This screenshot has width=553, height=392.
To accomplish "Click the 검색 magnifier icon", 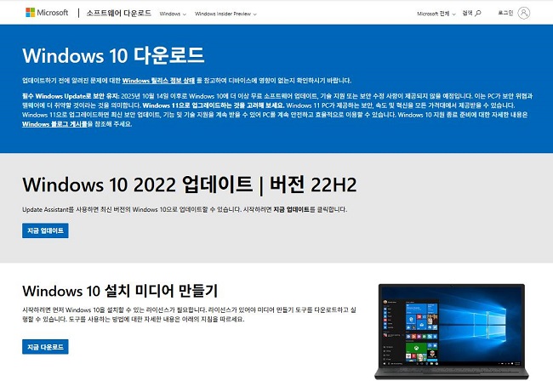I will (x=478, y=13).
